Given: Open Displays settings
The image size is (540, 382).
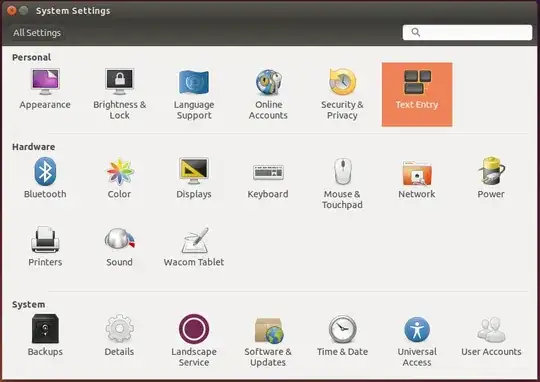Looking at the screenshot, I should tap(194, 178).
